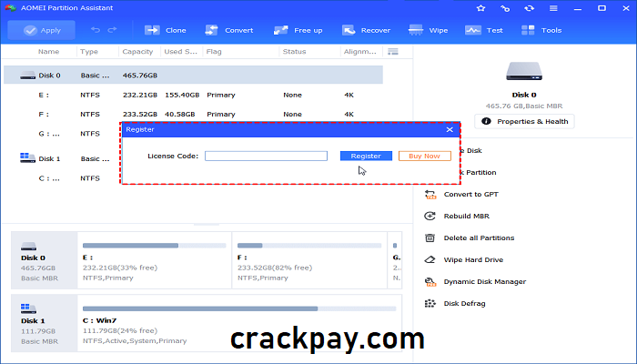The height and width of the screenshot is (364, 637).
Task: Open the Recover tool
Action: click(366, 30)
